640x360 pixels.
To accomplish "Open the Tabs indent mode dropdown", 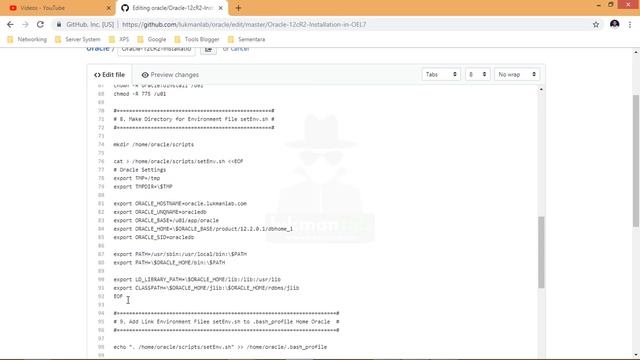I will click(441, 74).
